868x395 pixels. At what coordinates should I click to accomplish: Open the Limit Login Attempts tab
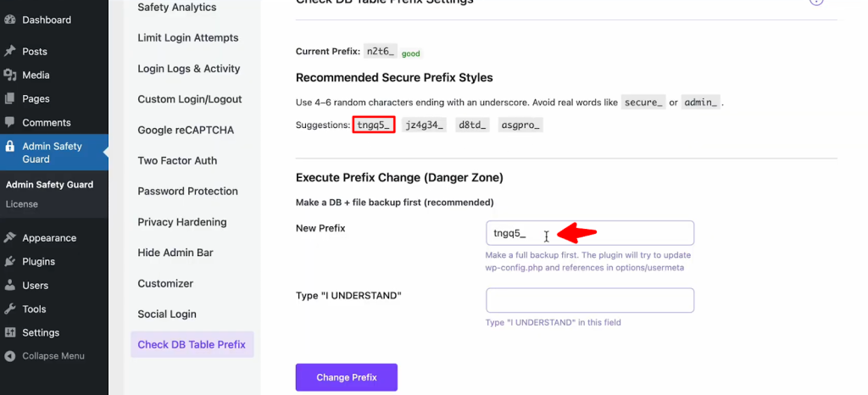[188, 38]
